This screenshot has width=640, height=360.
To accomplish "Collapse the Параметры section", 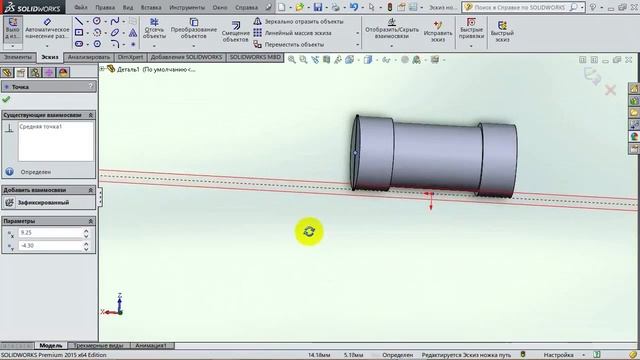I will click(91, 221).
